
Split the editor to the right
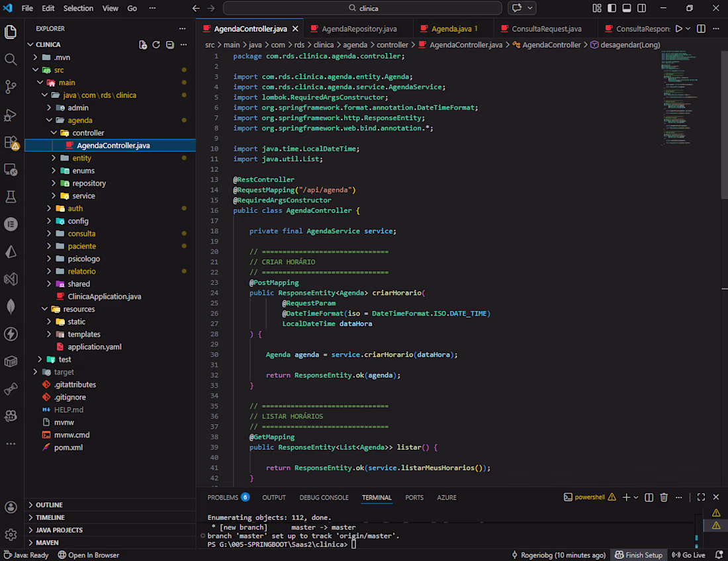(x=701, y=29)
